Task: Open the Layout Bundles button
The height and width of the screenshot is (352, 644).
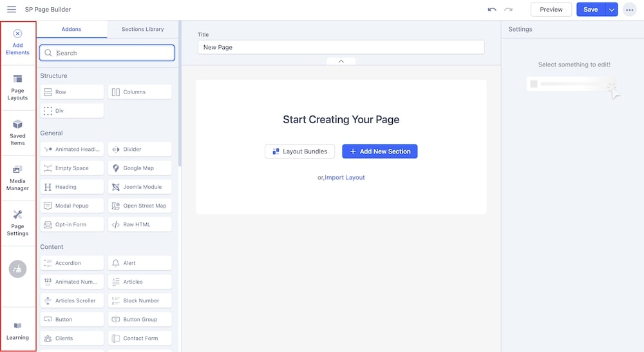Action: click(299, 152)
